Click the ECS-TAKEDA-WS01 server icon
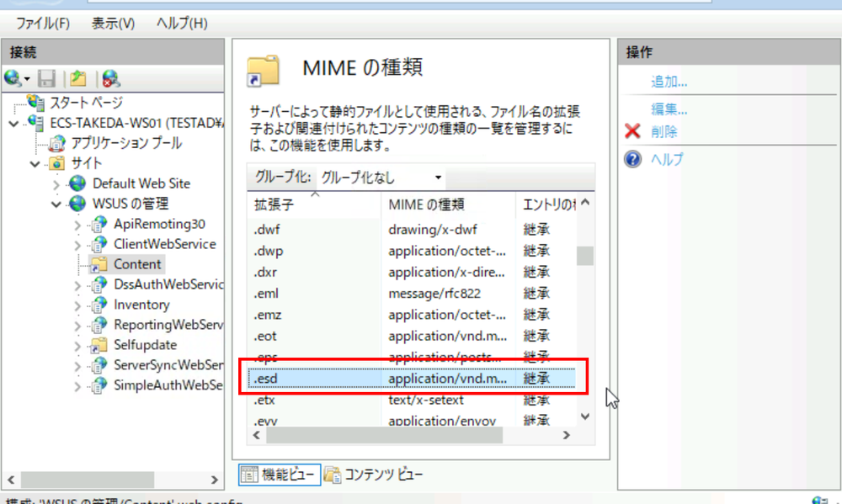842x504 pixels. coord(36,123)
